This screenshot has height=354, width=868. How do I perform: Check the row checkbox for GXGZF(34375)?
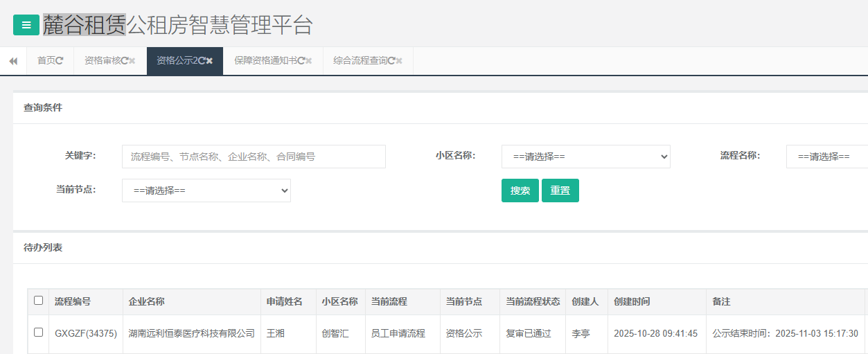pyautogui.click(x=39, y=333)
